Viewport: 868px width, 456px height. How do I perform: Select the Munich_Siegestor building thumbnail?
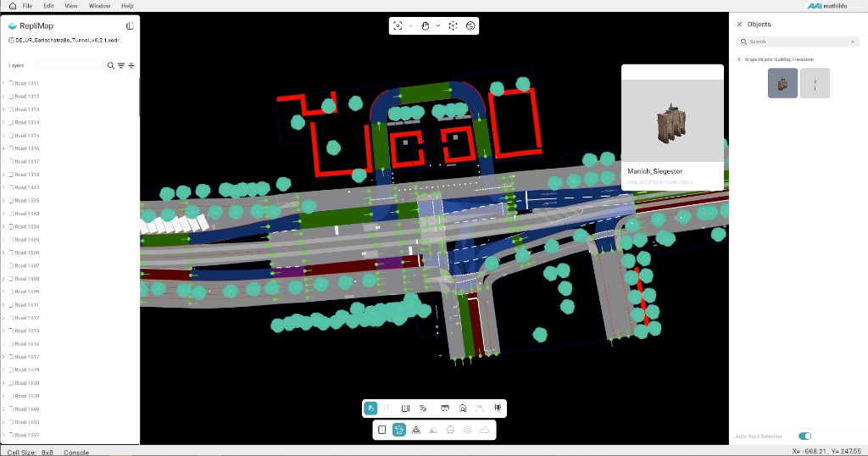[782, 83]
